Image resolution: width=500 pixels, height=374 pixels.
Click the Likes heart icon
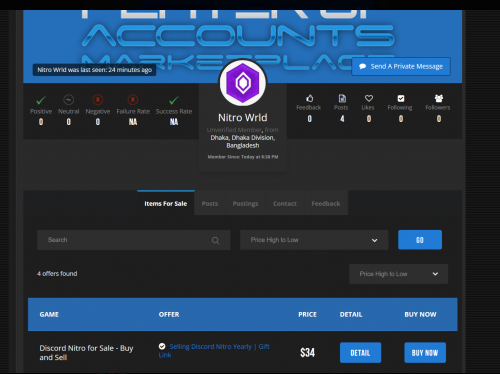pos(369,98)
